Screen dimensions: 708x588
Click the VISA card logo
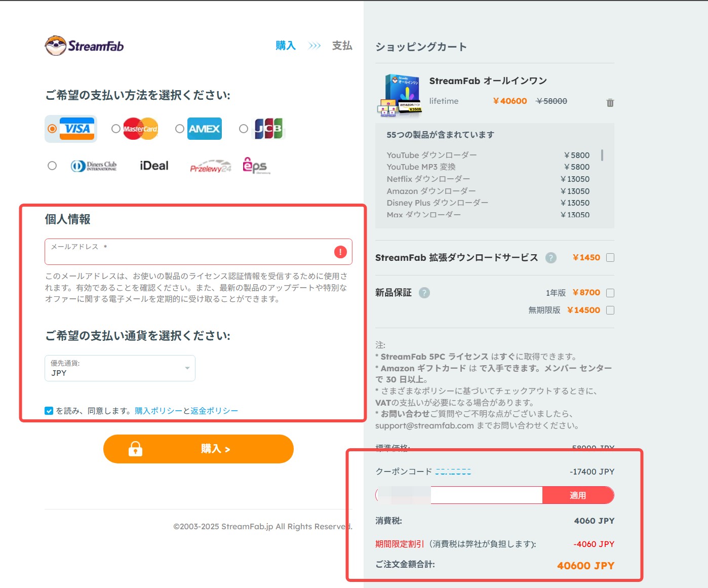[77, 129]
